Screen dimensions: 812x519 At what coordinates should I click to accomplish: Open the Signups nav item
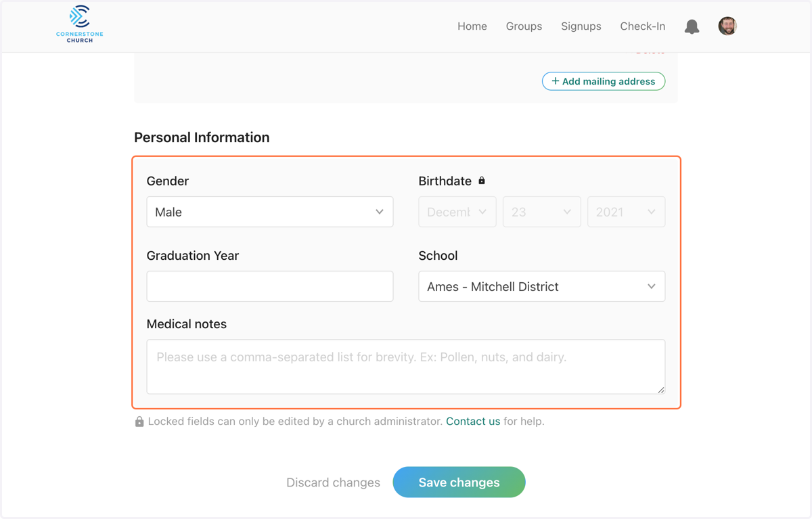tap(581, 26)
